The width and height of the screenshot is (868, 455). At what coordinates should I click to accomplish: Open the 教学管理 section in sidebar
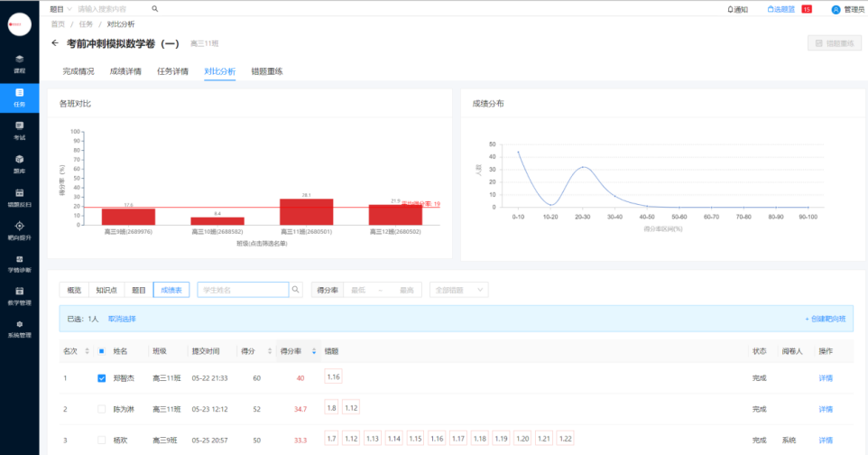point(19,296)
